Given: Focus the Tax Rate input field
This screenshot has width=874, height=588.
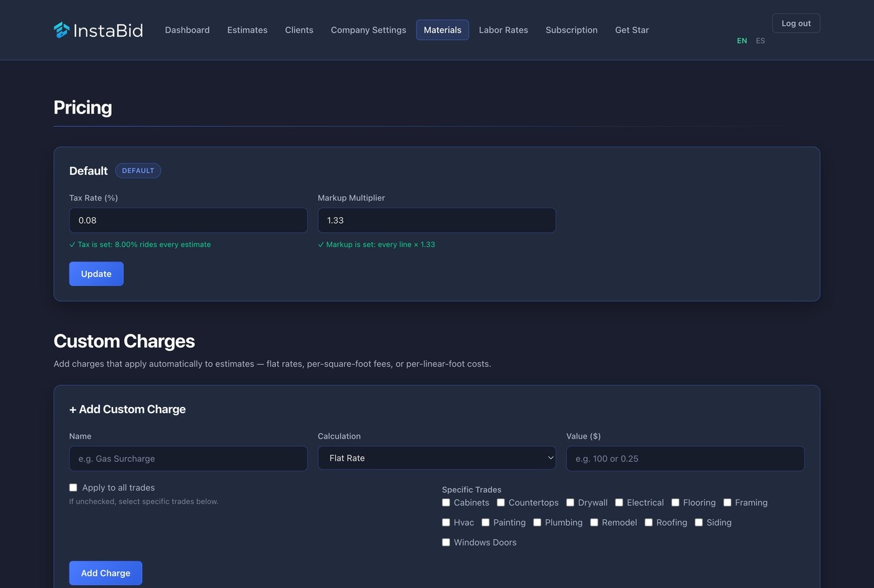Looking at the screenshot, I should (189, 220).
